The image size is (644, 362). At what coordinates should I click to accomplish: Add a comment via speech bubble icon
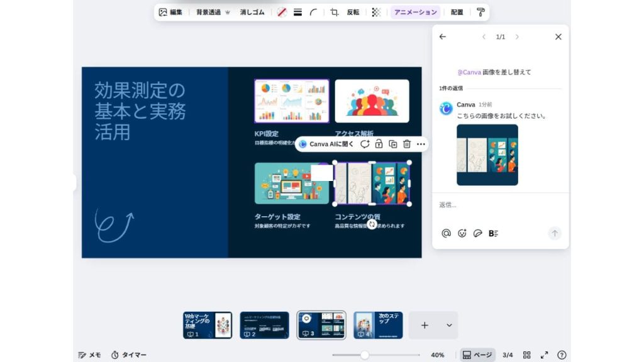click(365, 144)
